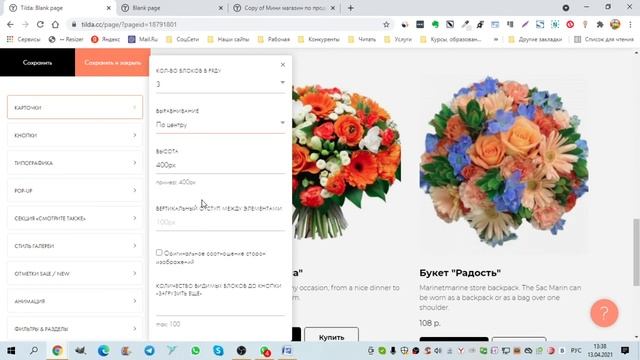640x360 pixels.
Task: Click the visible blocks count input field
Action: tap(220, 308)
